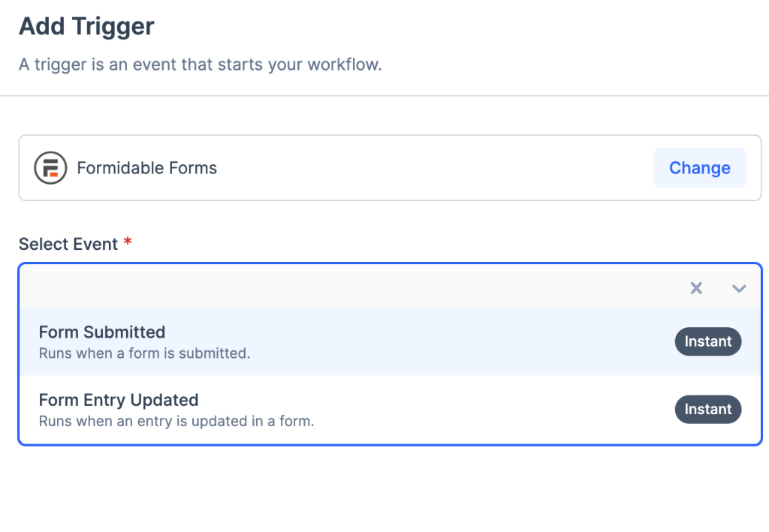Screen dimensions: 769x532
Task: Clear the event selection with the X icon
Action: point(696,288)
